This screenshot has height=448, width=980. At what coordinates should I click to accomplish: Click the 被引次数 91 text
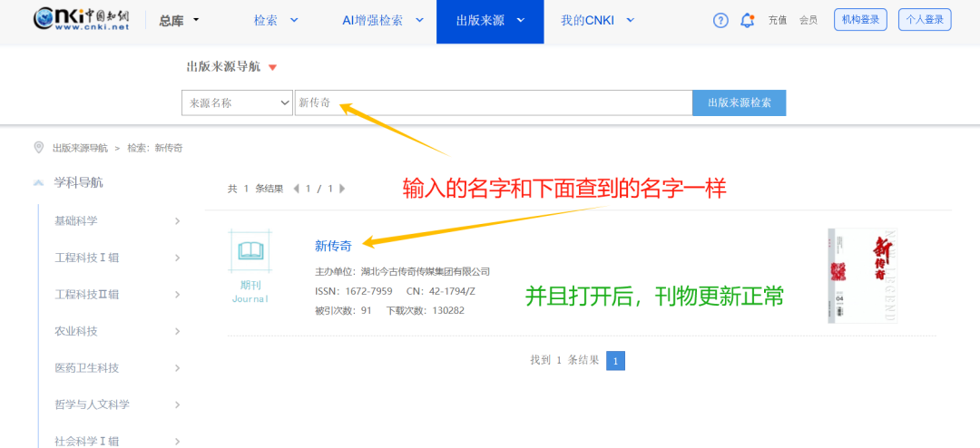click(x=343, y=310)
